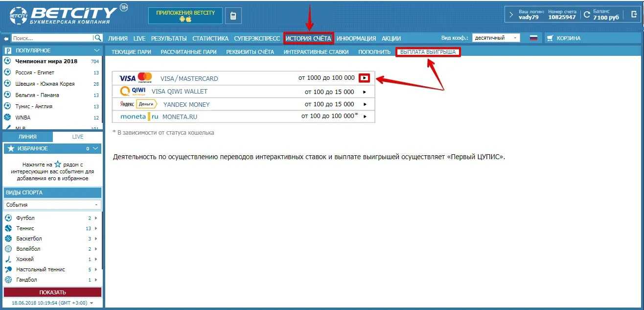Switch to the ИНТЕРАКТИВНЫЕ СТАВКИ tab
The width and height of the screenshot is (644, 310).
[x=316, y=51]
